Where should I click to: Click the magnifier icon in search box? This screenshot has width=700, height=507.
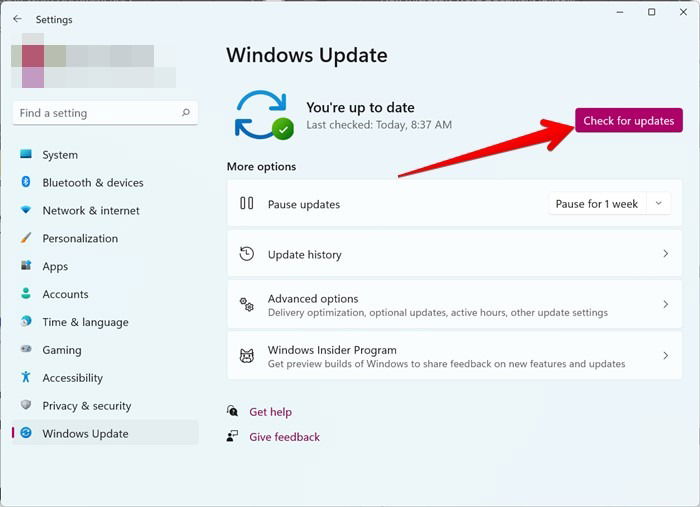[x=186, y=112]
